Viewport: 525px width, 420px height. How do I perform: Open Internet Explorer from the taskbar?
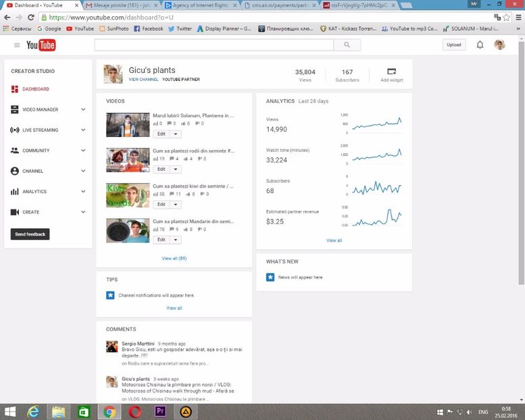pyautogui.click(x=33, y=412)
